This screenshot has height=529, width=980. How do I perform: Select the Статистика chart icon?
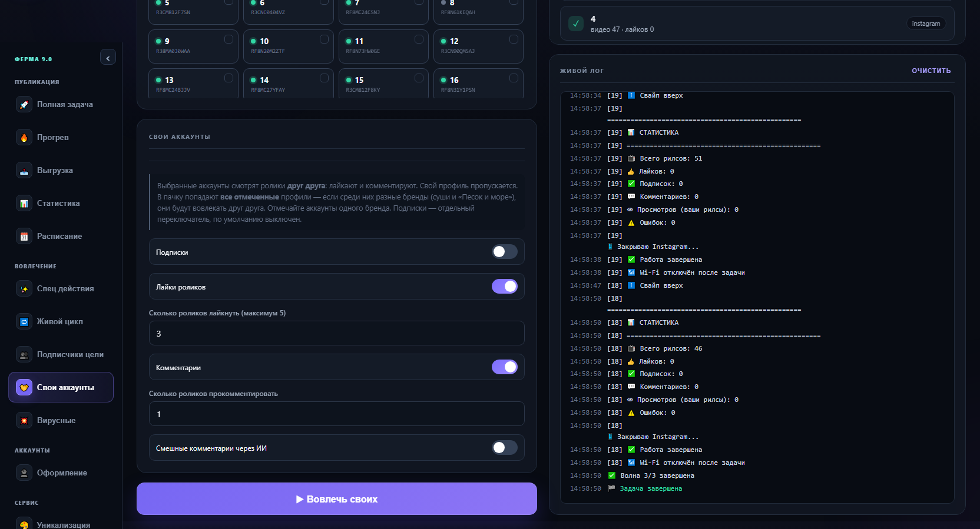[x=24, y=204]
